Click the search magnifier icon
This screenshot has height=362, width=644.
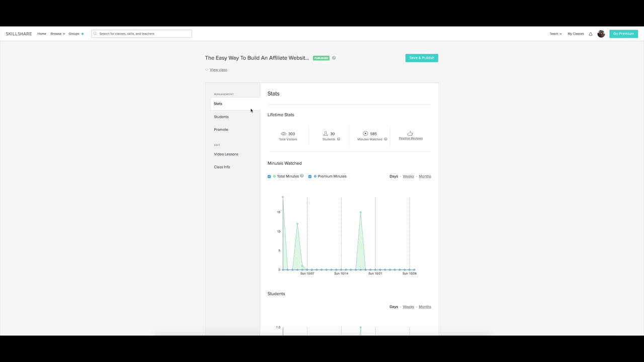coord(95,34)
